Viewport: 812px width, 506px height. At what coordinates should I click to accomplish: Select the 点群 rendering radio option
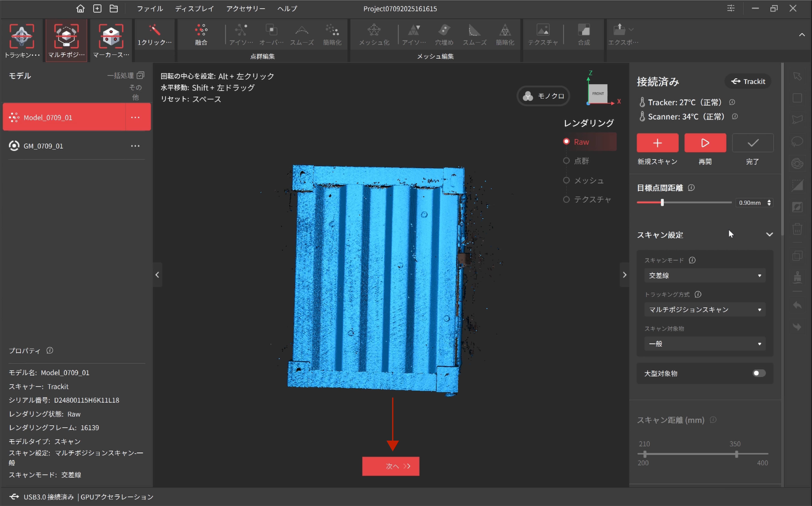coord(566,161)
